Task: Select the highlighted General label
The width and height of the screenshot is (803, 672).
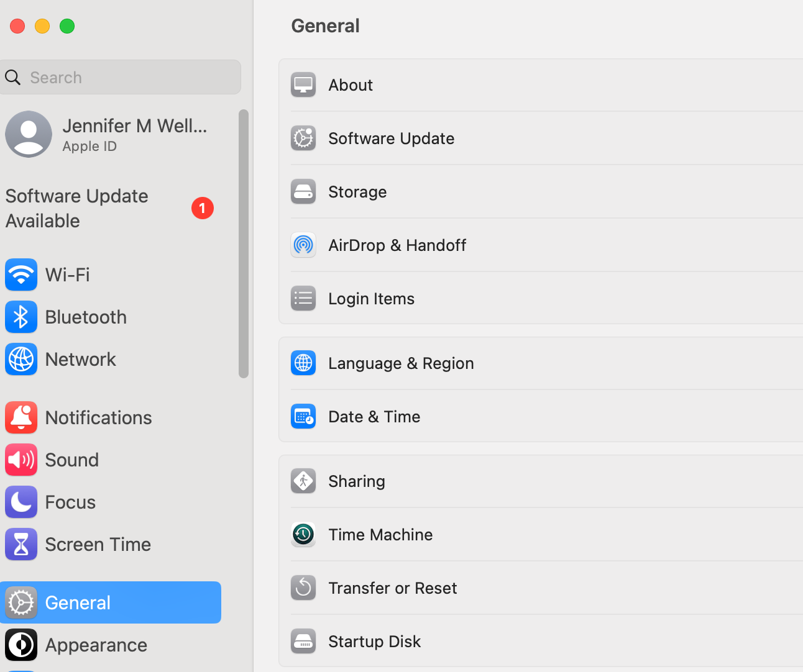Action: [78, 602]
